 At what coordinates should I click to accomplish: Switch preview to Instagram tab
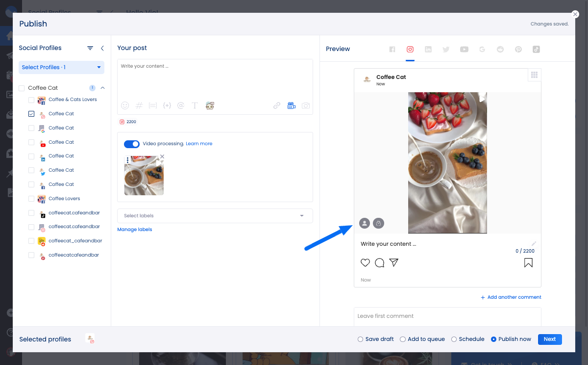(x=410, y=49)
